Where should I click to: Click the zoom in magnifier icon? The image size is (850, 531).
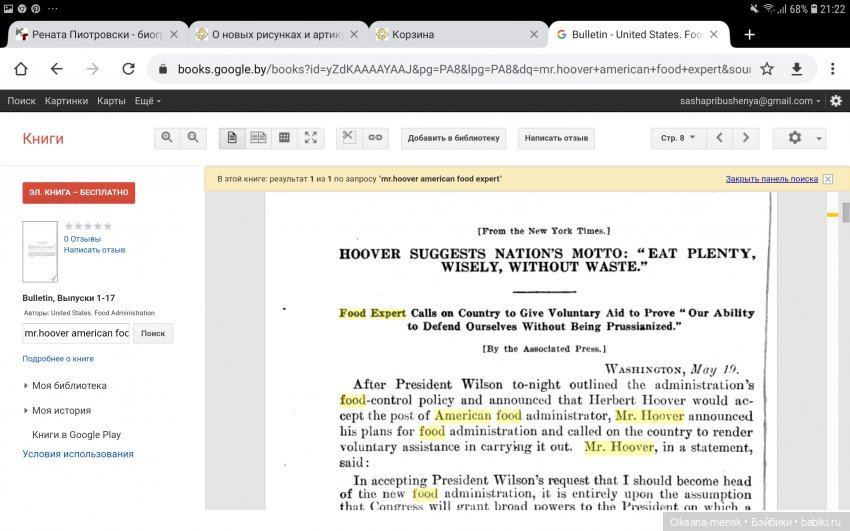[167, 138]
